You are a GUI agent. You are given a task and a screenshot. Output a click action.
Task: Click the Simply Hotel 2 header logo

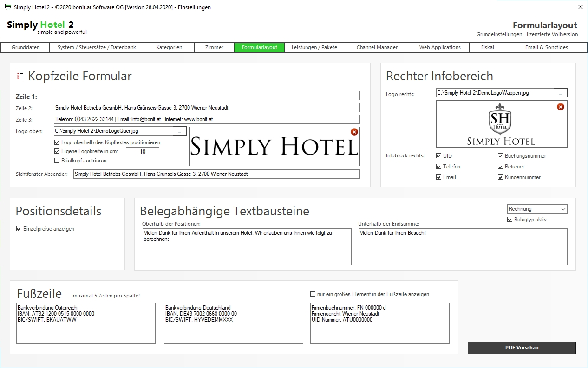[x=46, y=27]
